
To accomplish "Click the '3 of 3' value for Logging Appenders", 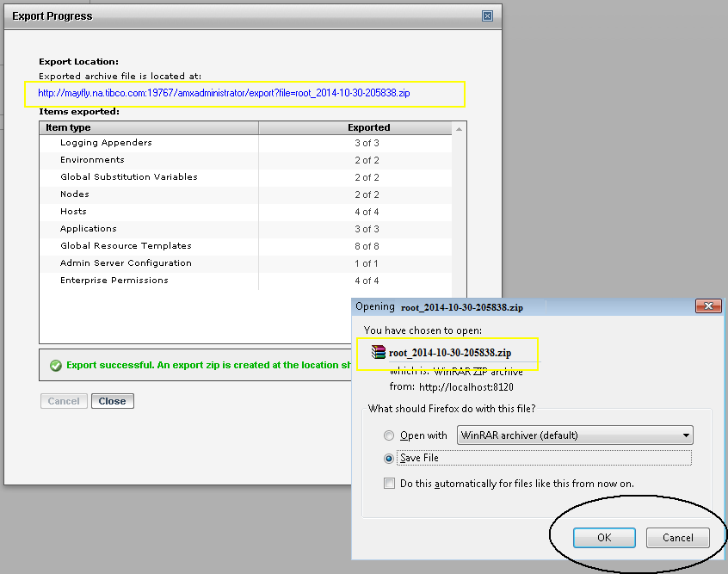I will point(367,143).
